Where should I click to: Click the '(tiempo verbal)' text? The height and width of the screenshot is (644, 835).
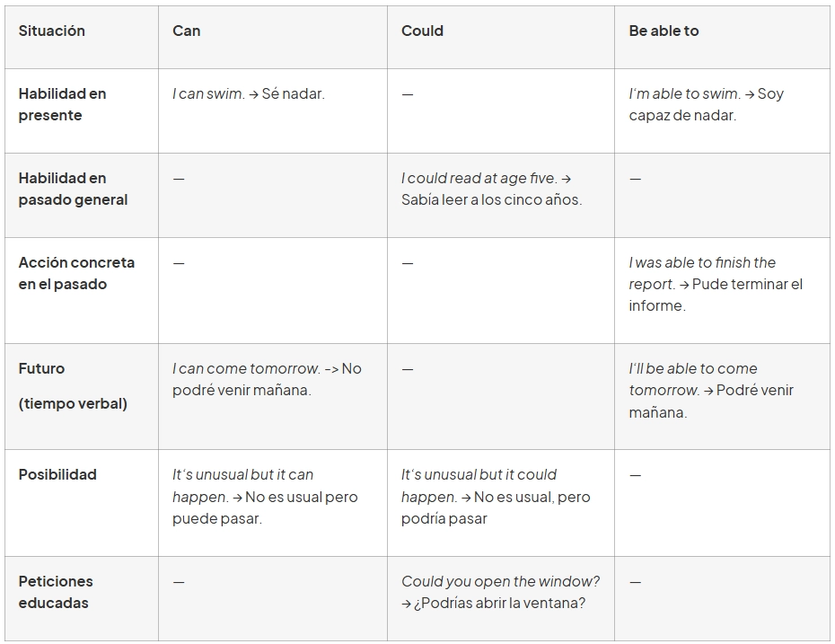(x=73, y=403)
